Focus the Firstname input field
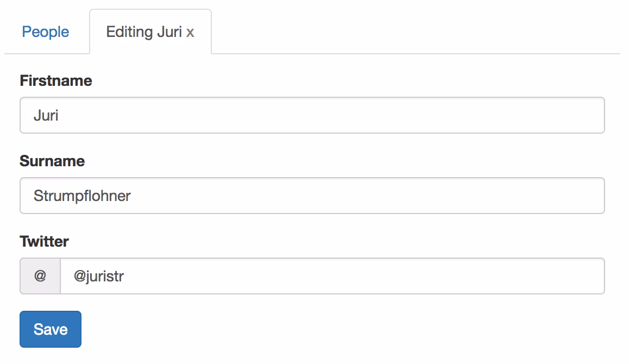The width and height of the screenshot is (629, 364). point(312,115)
